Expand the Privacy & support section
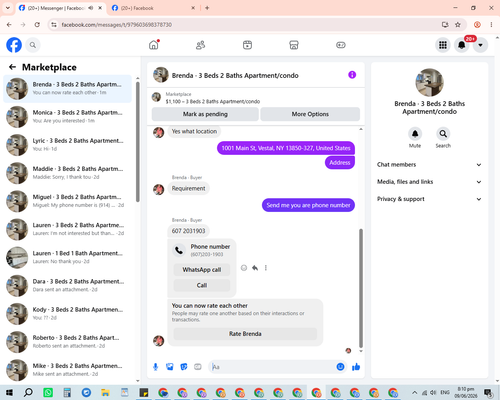 tap(429, 199)
